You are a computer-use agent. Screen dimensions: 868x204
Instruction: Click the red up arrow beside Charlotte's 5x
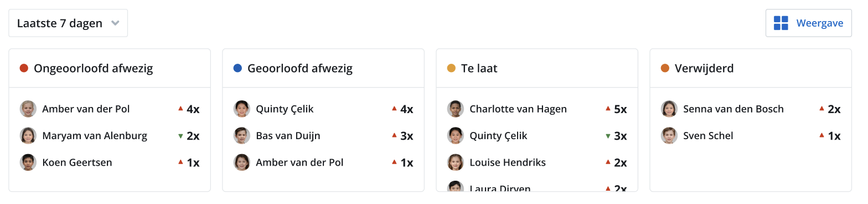tap(608, 109)
